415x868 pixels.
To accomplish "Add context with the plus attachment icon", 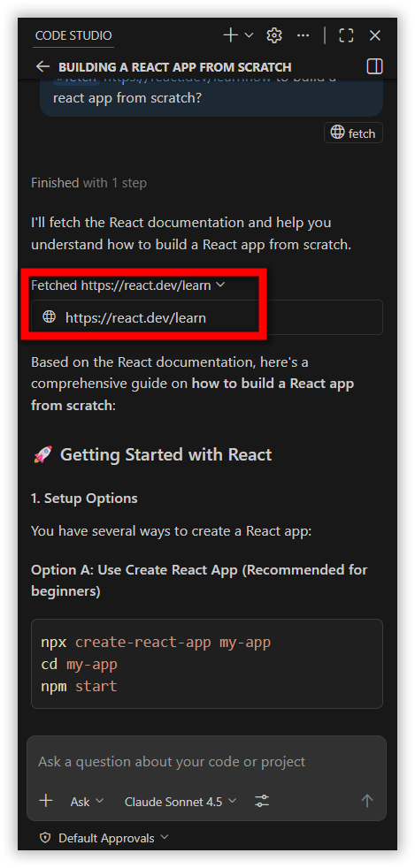I will (46, 801).
